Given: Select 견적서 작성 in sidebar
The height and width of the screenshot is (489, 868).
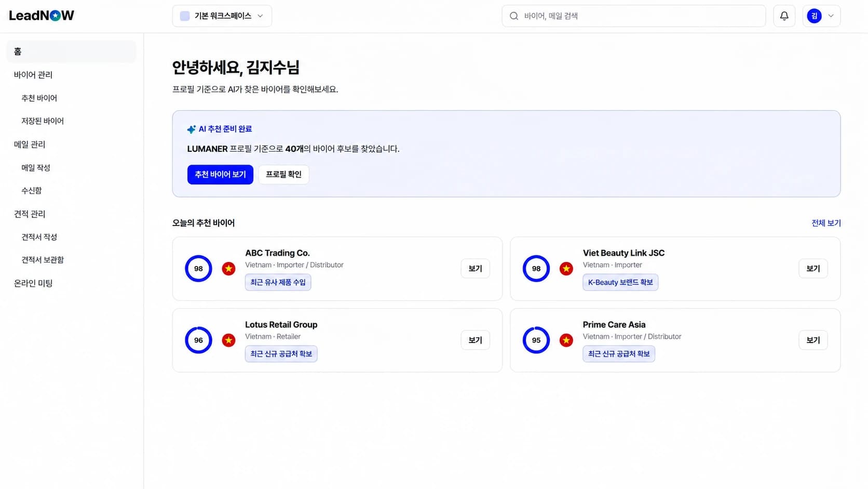Looking at the screenshot, I should coord(39,237).
